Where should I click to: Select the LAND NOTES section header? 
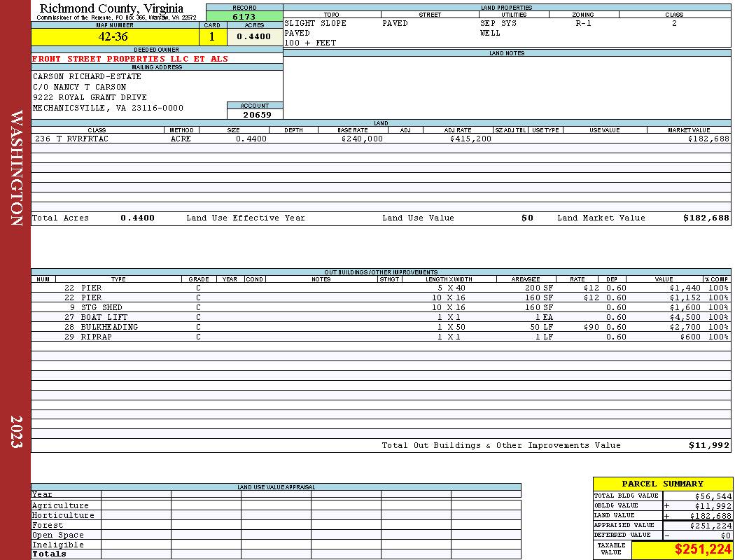507,53
